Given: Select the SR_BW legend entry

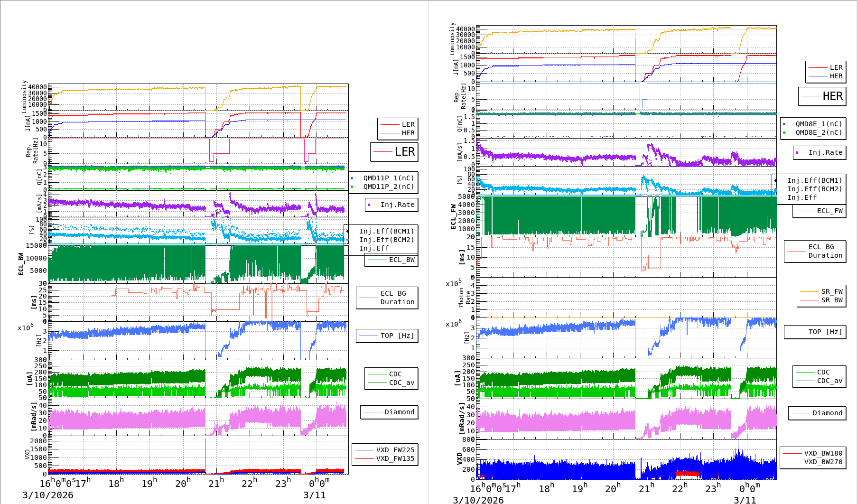Looking at the screenshot, I should [x=821, y=300].
